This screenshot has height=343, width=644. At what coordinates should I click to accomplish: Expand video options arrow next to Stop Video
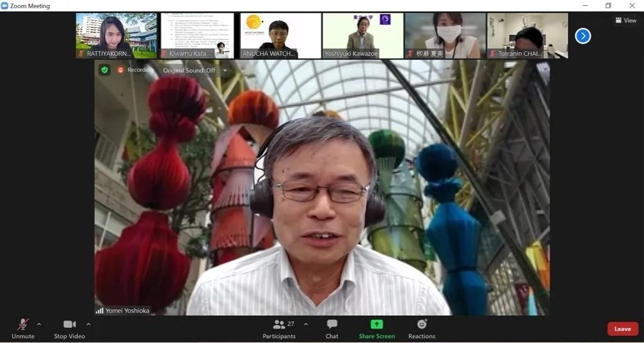point(88,324)
